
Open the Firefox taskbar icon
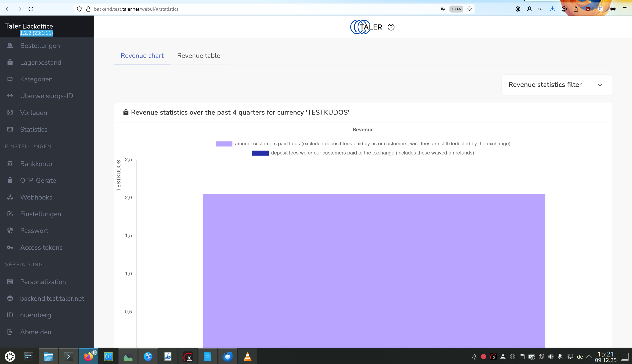point(88,356)
